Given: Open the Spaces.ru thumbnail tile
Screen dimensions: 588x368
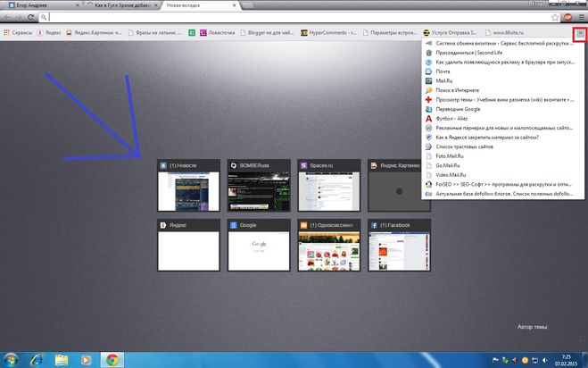Looking at the screenshot, I should [329, 185].
